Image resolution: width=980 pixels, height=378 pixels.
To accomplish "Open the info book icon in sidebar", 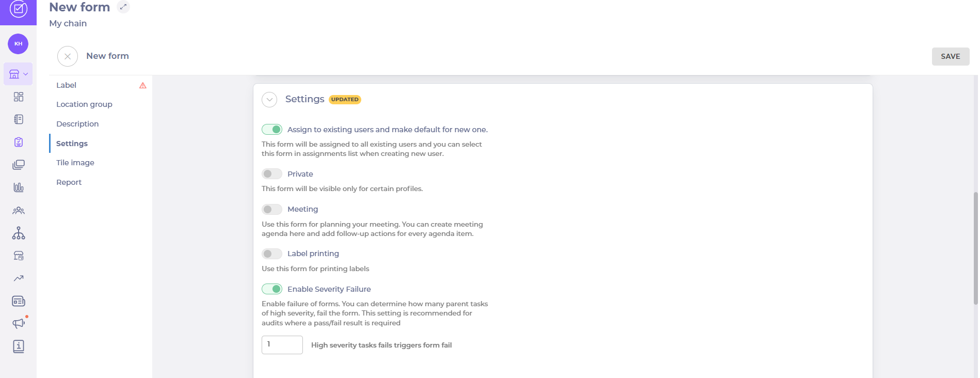I will click(x=19, y=346).
